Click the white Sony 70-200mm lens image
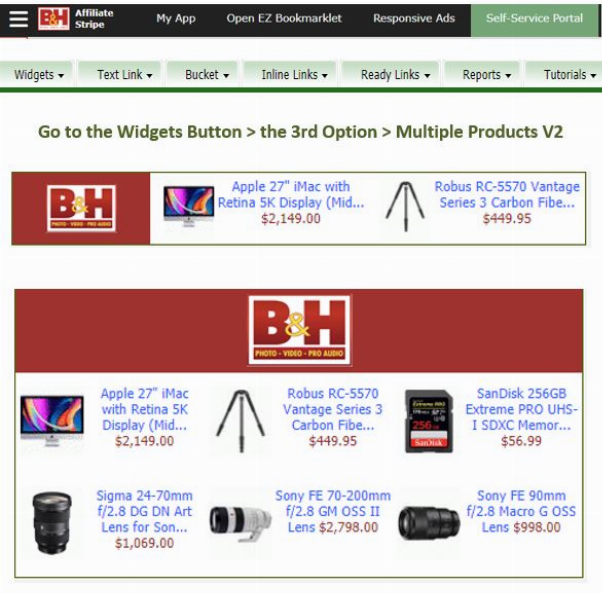 pos(240,522)
